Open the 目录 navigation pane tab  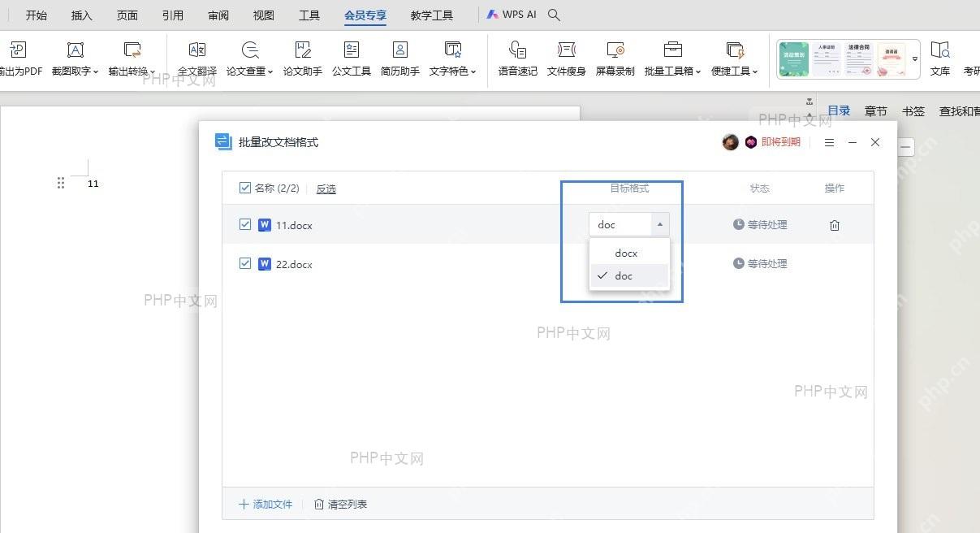(839, 110)
